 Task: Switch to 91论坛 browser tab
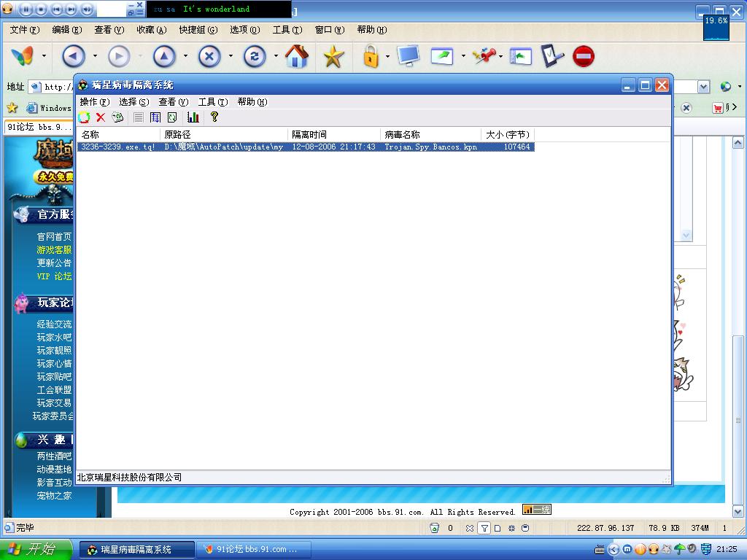(39, 127)
